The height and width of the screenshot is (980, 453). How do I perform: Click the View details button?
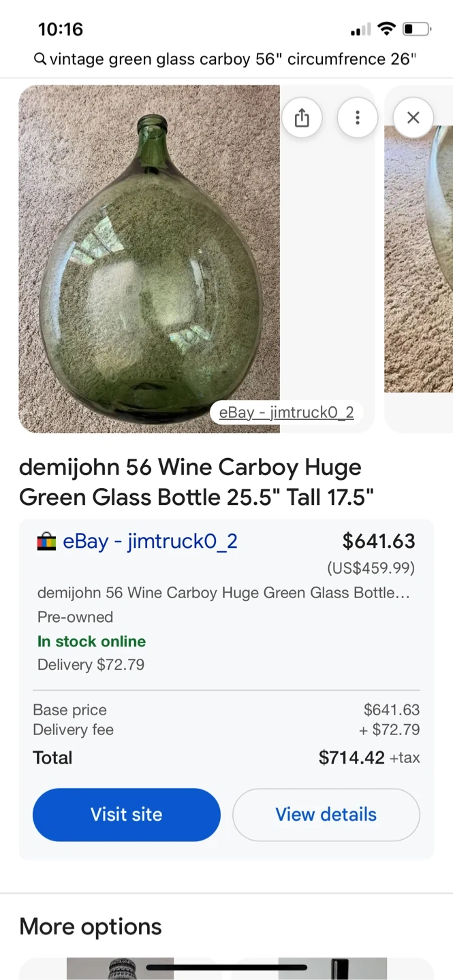click(x=326, y=815)
